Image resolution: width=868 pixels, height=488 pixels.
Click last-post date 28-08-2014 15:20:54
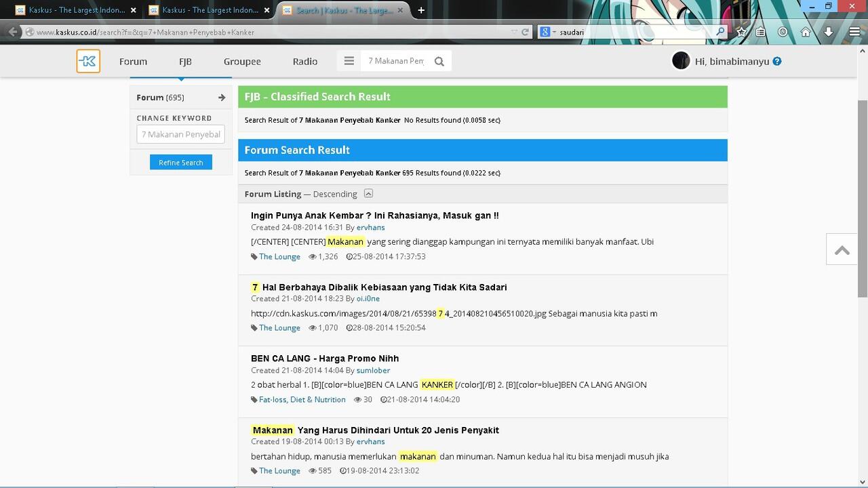(389, 328)
